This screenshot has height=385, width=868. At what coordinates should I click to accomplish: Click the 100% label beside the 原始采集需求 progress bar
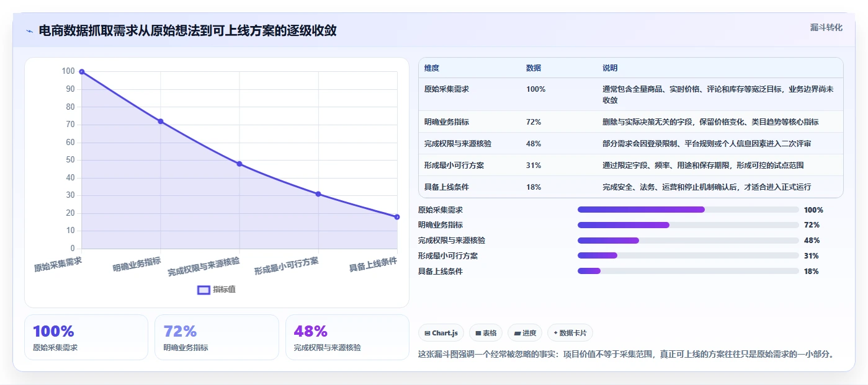pos(813,210)
